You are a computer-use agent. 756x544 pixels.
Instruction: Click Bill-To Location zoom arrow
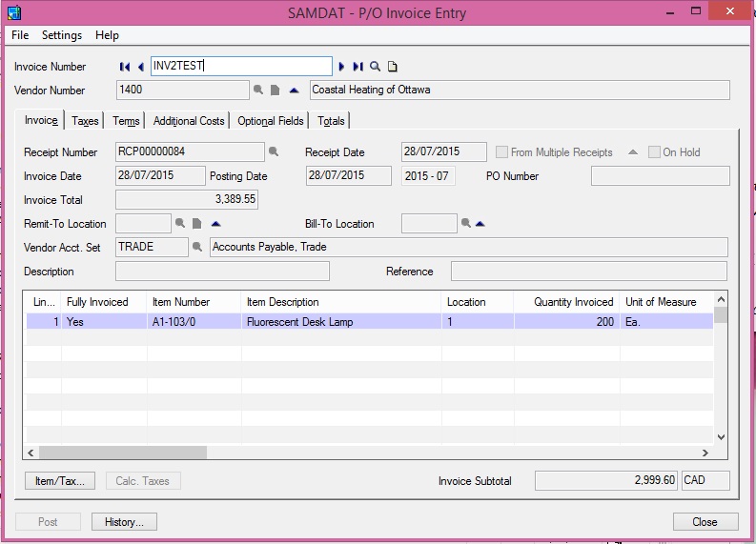pos(480,224)
